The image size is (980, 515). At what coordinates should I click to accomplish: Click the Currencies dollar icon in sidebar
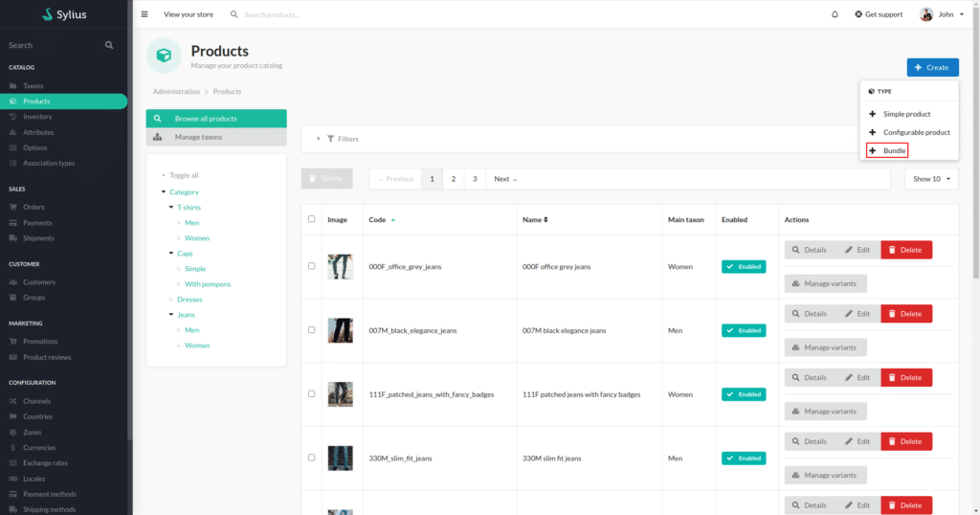pos(13,447)
